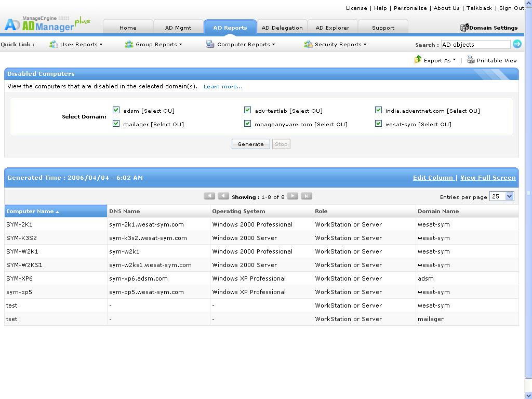Screen dimensions: 532x399
Task: Click the Printable View printer icon
Action: click(471, 60)
